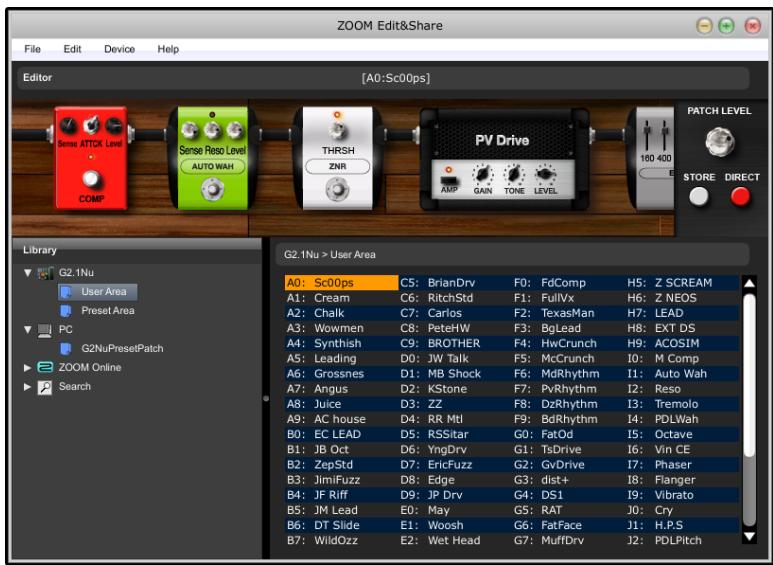Select patch I7: Phaser
Screen dimensions: 773x565
(682, 464)
